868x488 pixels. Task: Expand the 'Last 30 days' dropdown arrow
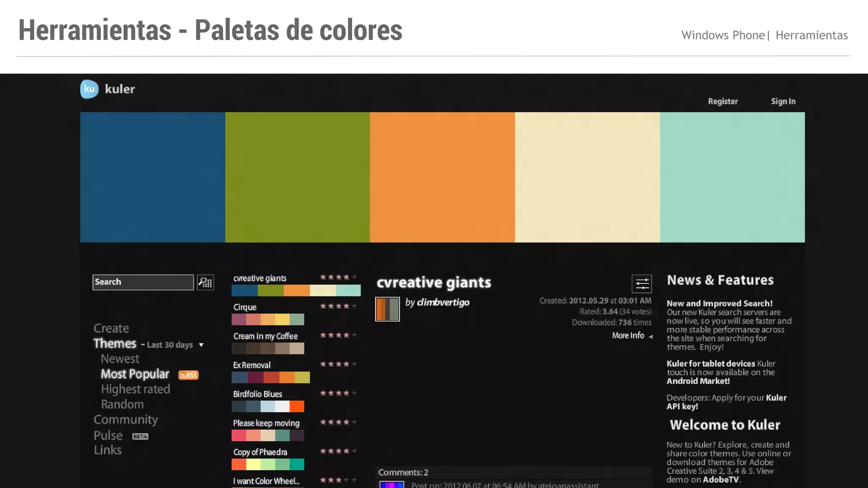[x=201, y=345]
